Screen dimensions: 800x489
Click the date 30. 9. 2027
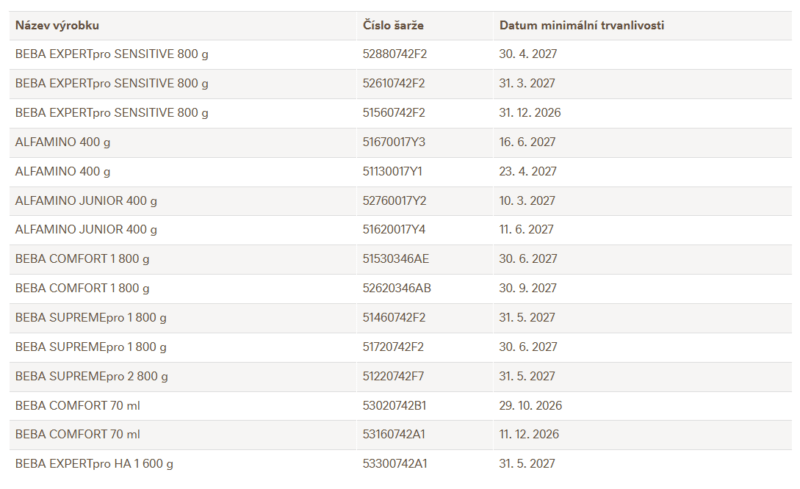click(528, 288)
